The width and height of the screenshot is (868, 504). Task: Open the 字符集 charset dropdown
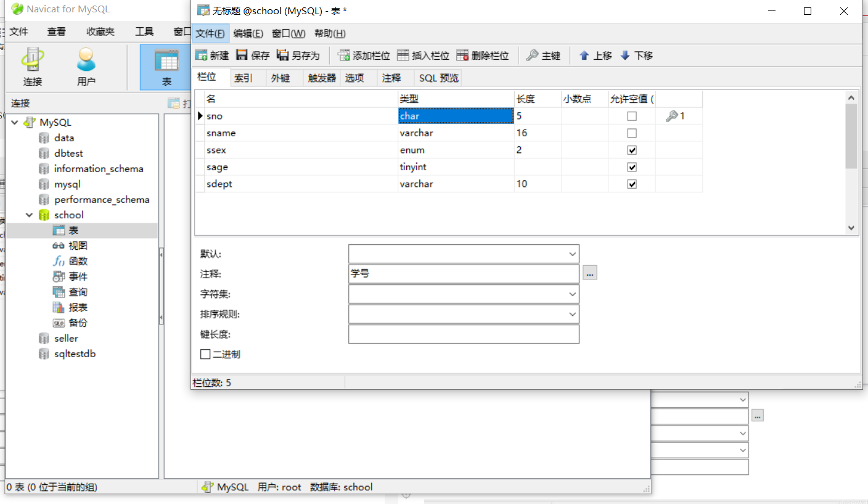[573, 294]
